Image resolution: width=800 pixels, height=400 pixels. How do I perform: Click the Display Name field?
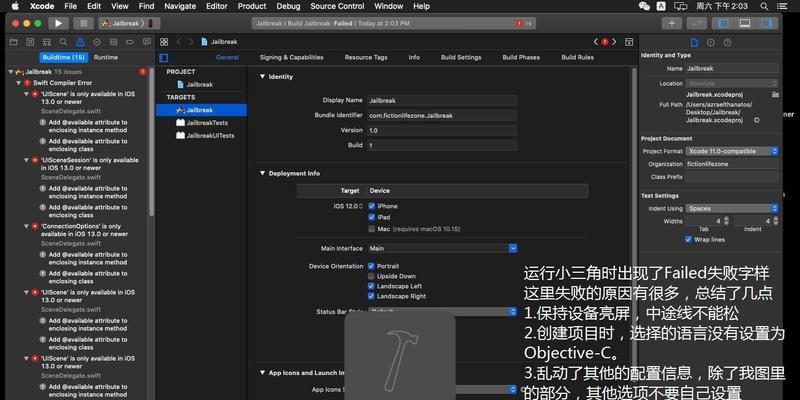click(x=442, y=101)
